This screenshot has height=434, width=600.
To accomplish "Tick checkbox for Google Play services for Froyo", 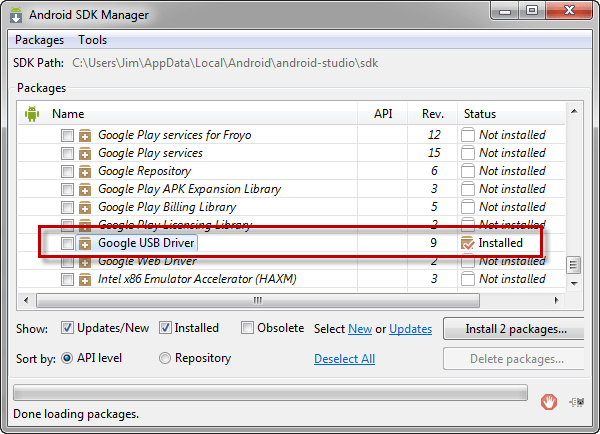I will (67, 135).
